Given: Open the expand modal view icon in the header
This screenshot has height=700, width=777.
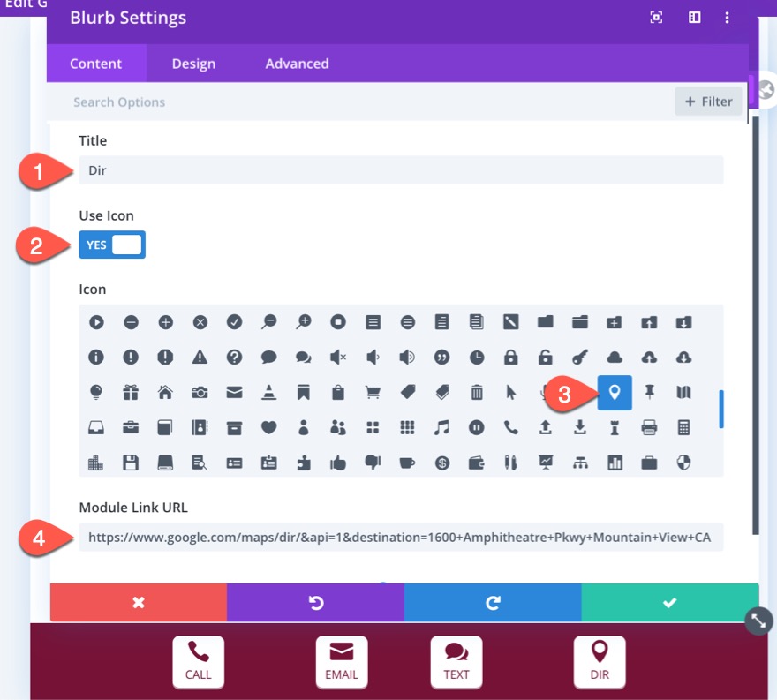Looking at the screenshot, I should (655, 17).
